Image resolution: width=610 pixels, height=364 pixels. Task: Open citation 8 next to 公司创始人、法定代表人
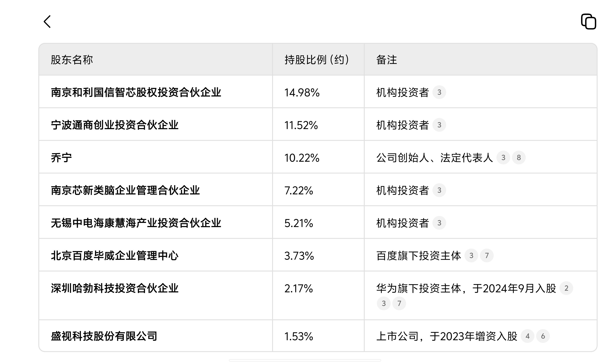point(518,157)
